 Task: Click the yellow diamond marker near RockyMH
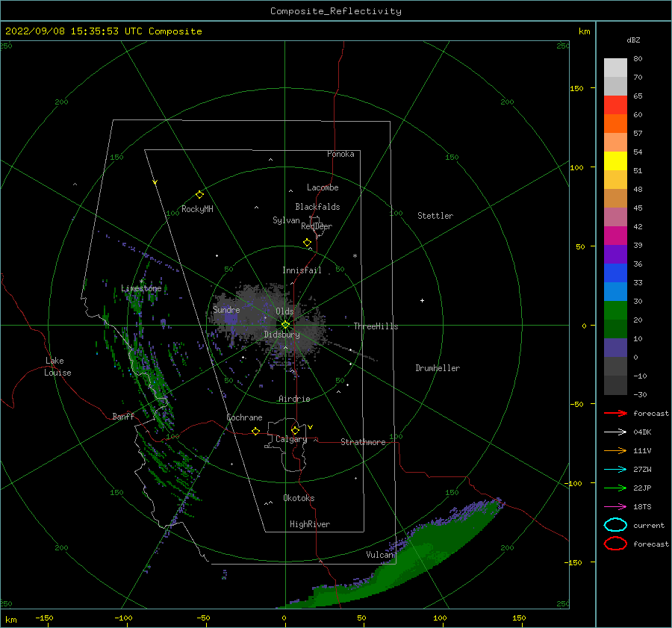pyautogui.click(x=199, y=195)
